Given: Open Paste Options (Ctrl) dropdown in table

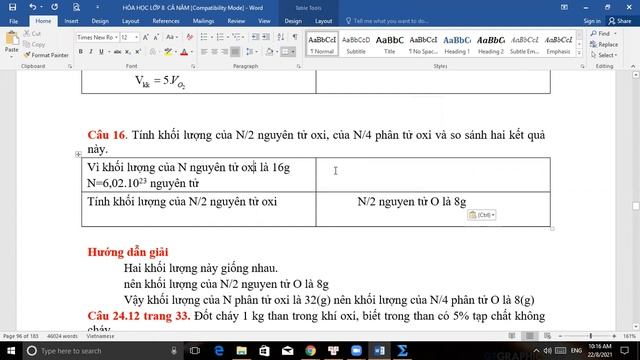Looking at the screenshot, I should tap(482, 215).
